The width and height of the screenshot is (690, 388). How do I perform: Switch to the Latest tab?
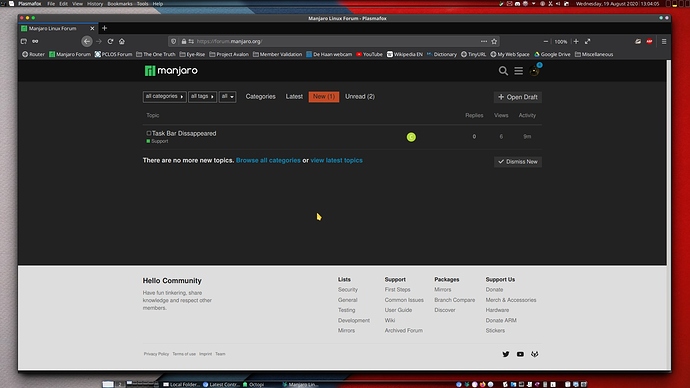[x=294, y=96]
